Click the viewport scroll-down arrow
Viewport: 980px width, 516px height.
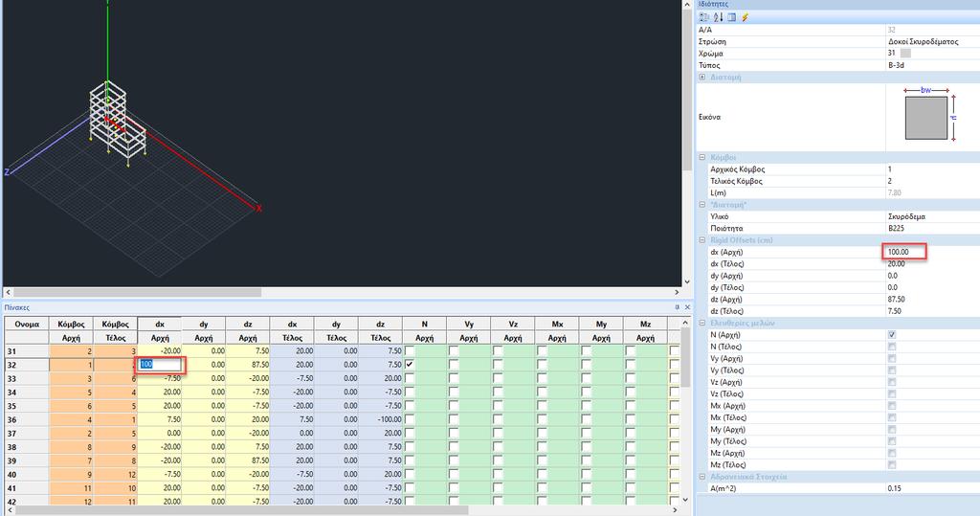(x=687, y=282)
